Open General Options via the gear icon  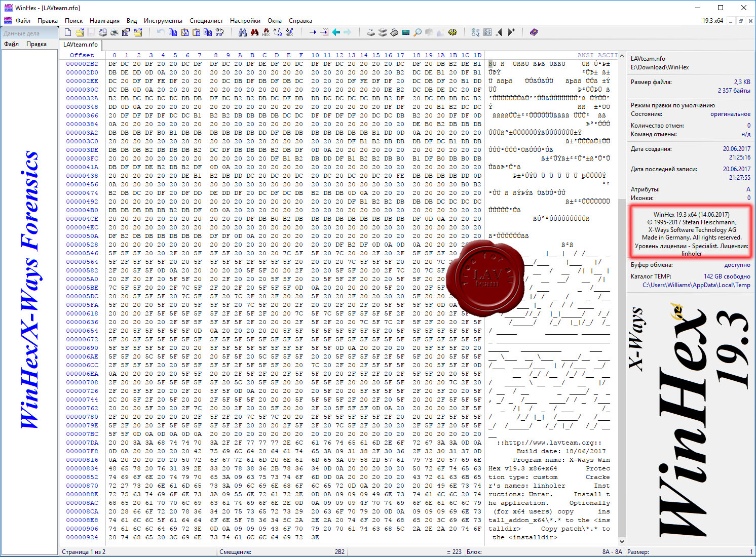452,32
